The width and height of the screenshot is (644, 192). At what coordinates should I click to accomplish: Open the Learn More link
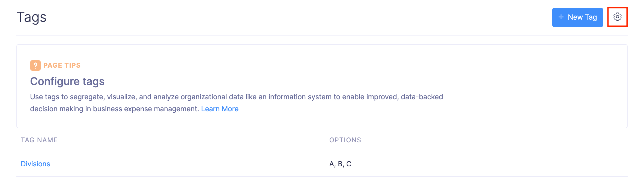(x=220, y=109)
